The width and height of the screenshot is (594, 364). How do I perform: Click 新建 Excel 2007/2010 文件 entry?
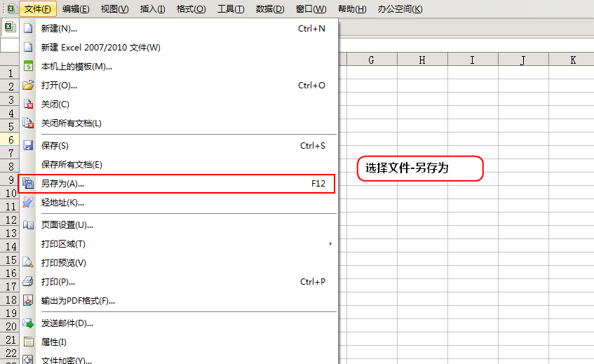pos(101,48)
